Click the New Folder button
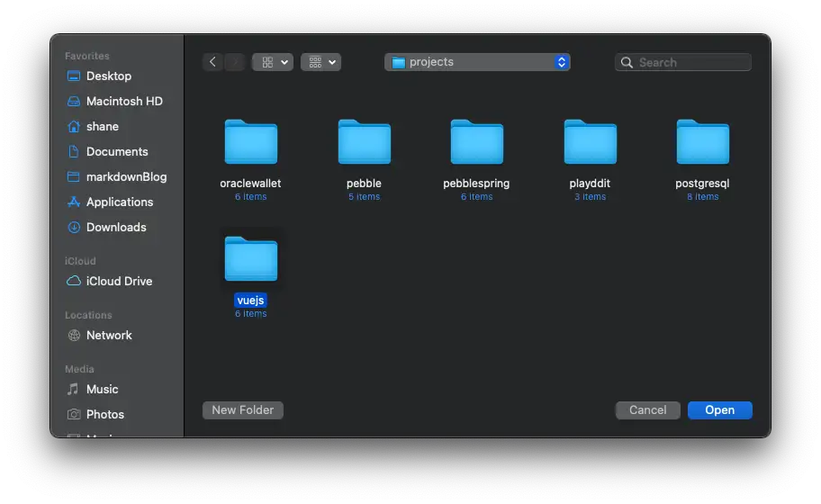Screen dimensions: 821x504 tap(243, 409)
